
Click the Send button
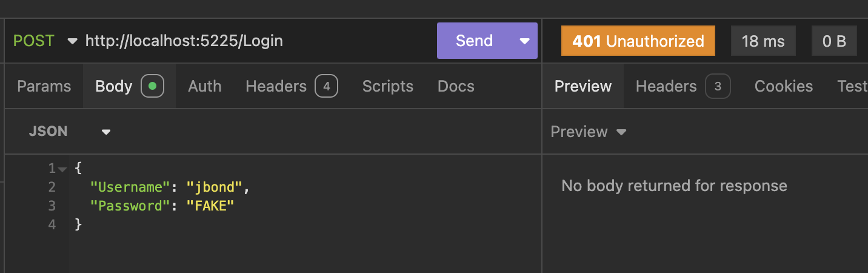(474, 41)
